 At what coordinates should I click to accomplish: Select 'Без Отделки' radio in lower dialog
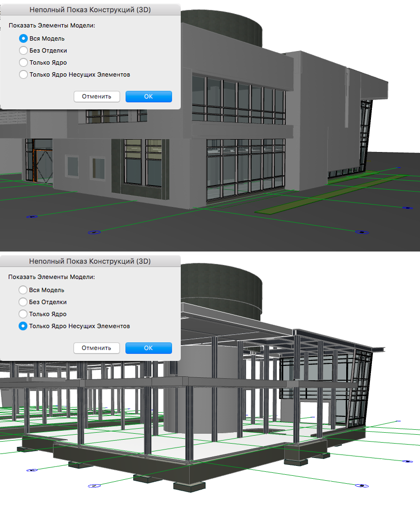pyautogui.click(x=23, y=302)
